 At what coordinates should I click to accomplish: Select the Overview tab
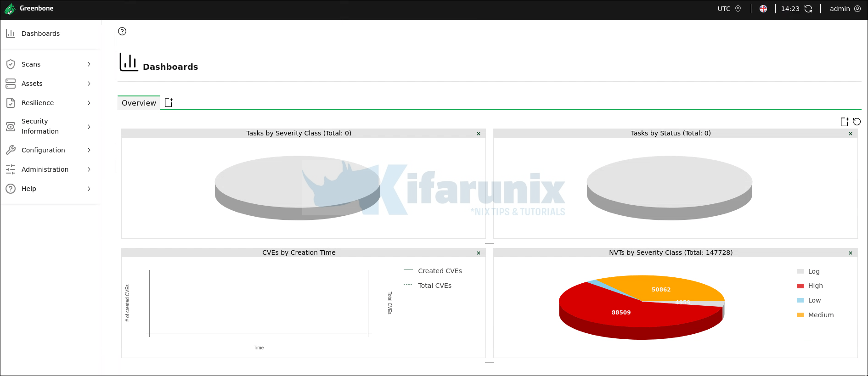[x=139, y=103]
